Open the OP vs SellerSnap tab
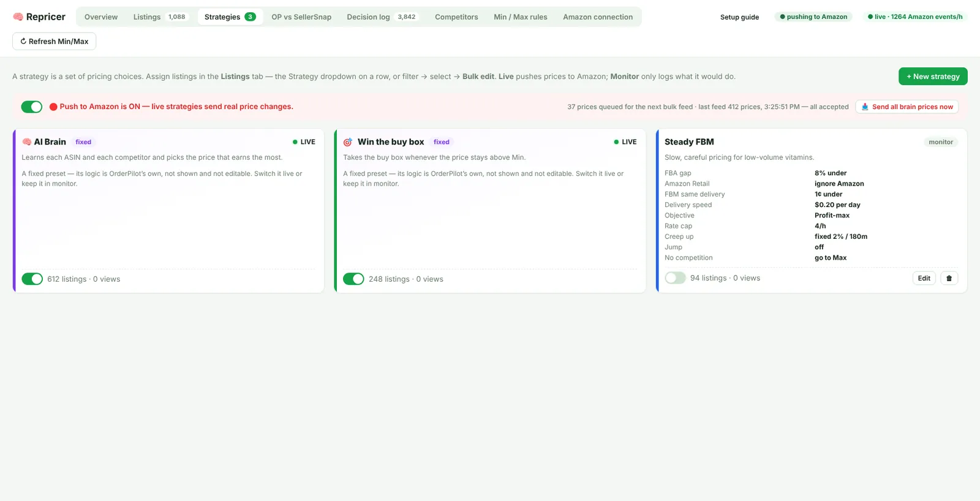The height and width of the screenshot is (501, 980). 301,17
